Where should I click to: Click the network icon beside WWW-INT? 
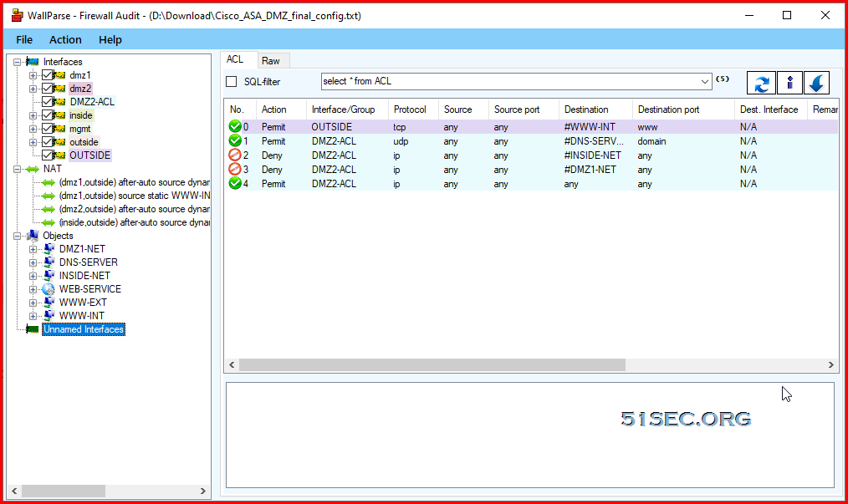pyautogui.click(x=49, y=316)
